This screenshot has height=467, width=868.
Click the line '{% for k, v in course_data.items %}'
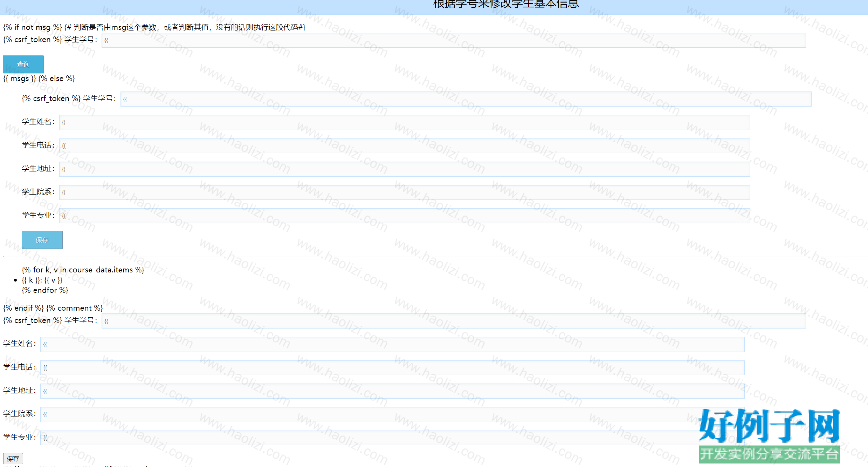coord(83,270)
